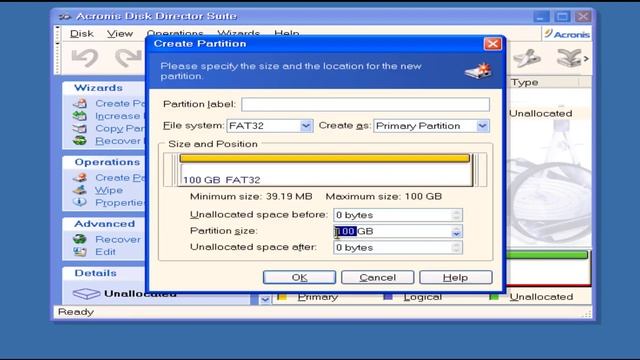
Task: Click the Unallocated space after spinner arrows
Action: (x=456, y=247)
